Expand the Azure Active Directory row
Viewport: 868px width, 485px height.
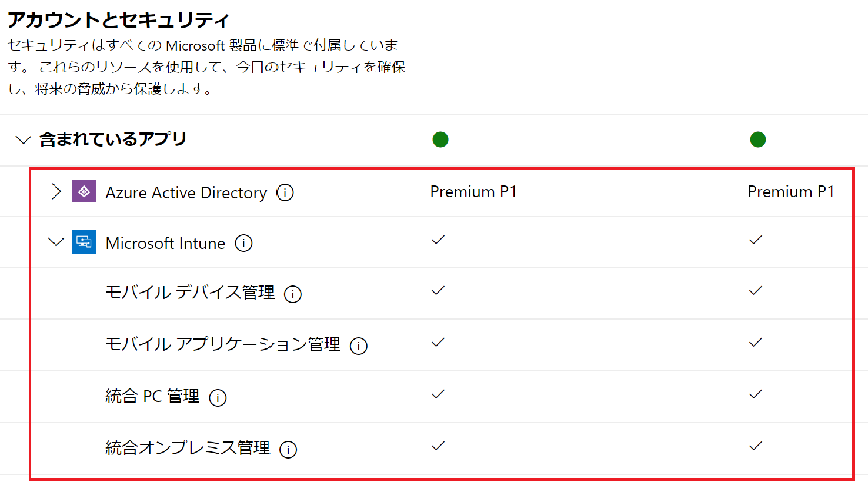pyautogui.click(x=56, y=191)
